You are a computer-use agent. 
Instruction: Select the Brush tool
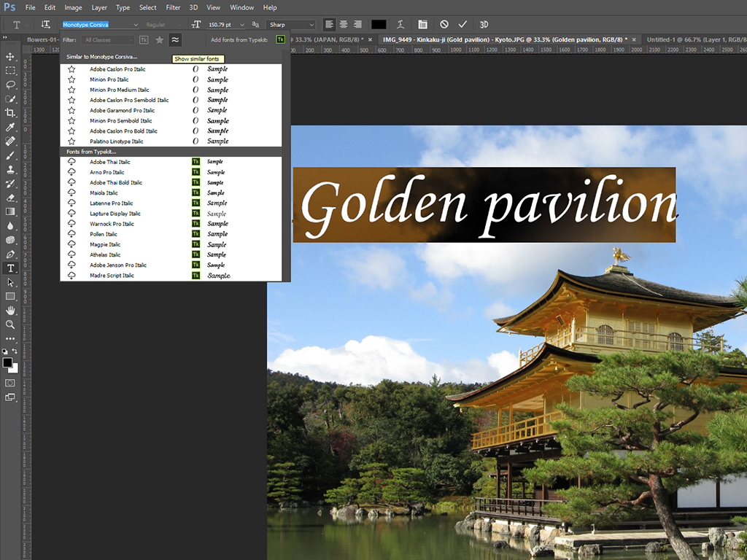tap(10, 155)
